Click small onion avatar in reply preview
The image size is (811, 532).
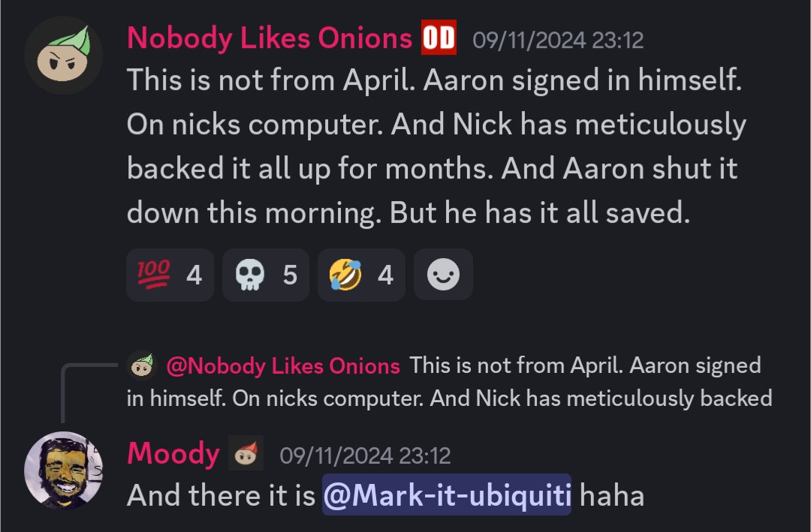pyautogui.click(x=142, y=365)
